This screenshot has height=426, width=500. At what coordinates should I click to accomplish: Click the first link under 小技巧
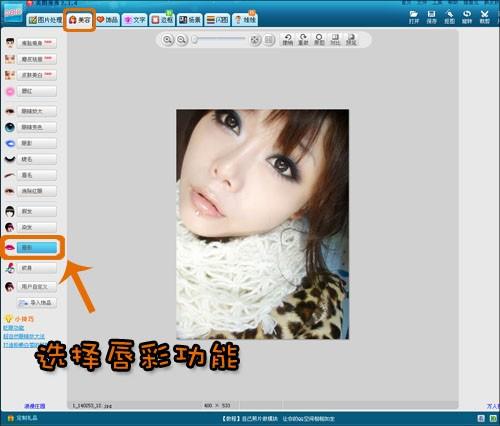point(14,328)
